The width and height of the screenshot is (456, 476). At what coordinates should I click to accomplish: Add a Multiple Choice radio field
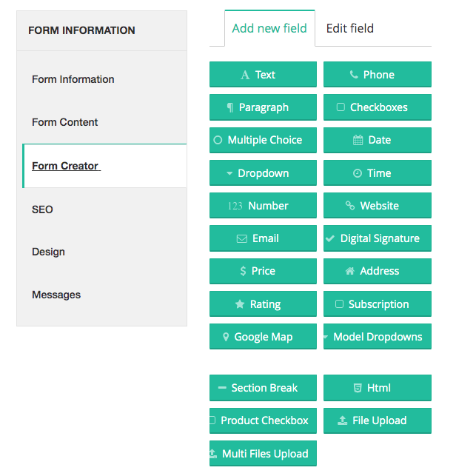(x=263, y=140)
